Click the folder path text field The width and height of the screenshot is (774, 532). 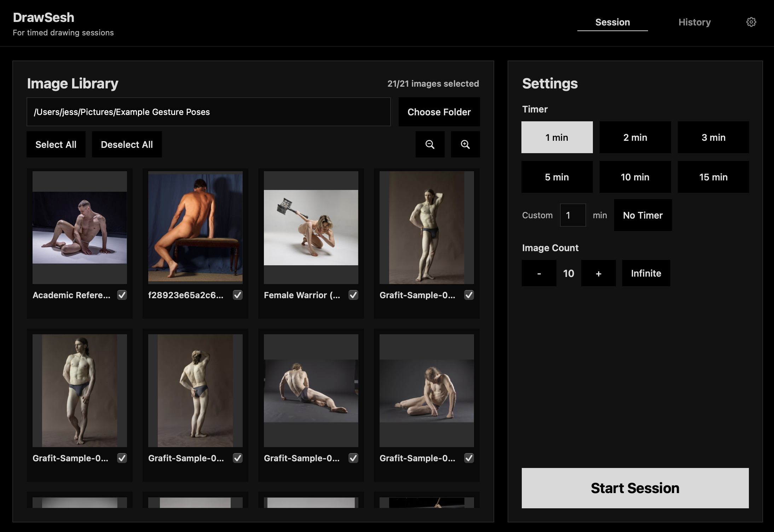(x=208, y=112)
